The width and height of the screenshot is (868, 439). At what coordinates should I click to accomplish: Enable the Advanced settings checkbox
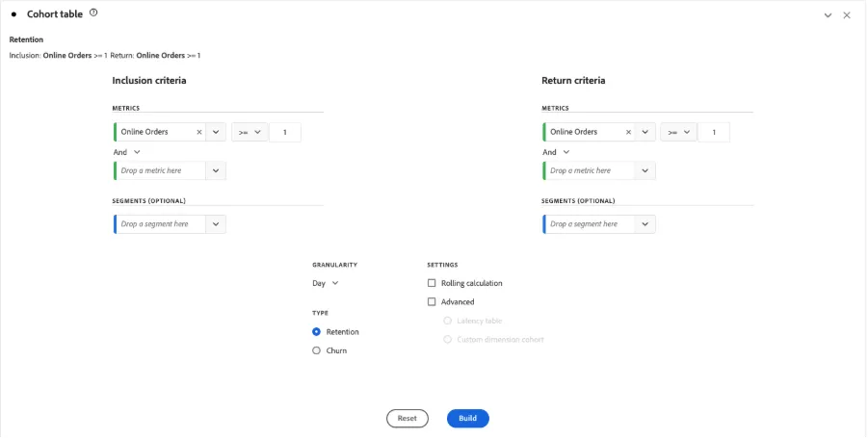click(432, 302)
